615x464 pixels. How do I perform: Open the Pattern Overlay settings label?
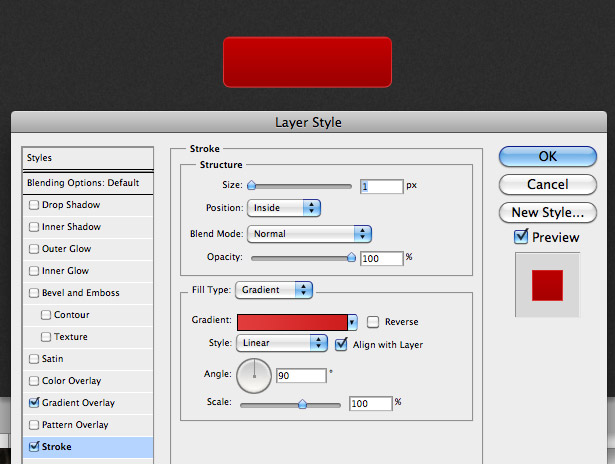point(75,424)
